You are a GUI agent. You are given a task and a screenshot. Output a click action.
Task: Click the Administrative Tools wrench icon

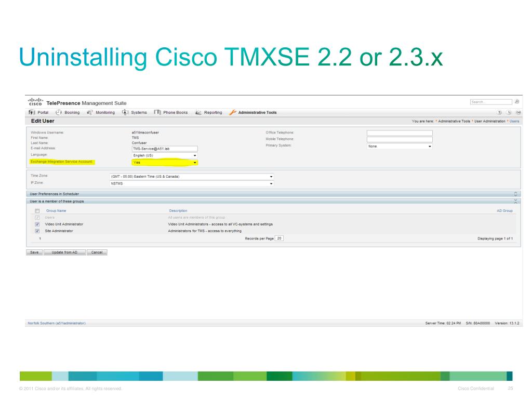[232, 112]
